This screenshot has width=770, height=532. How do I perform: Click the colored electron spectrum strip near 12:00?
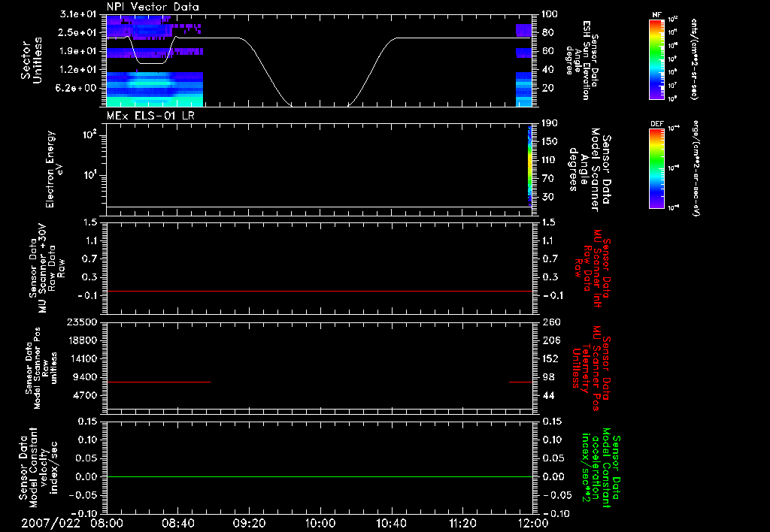pyautogui.click(x=530, y=165)
